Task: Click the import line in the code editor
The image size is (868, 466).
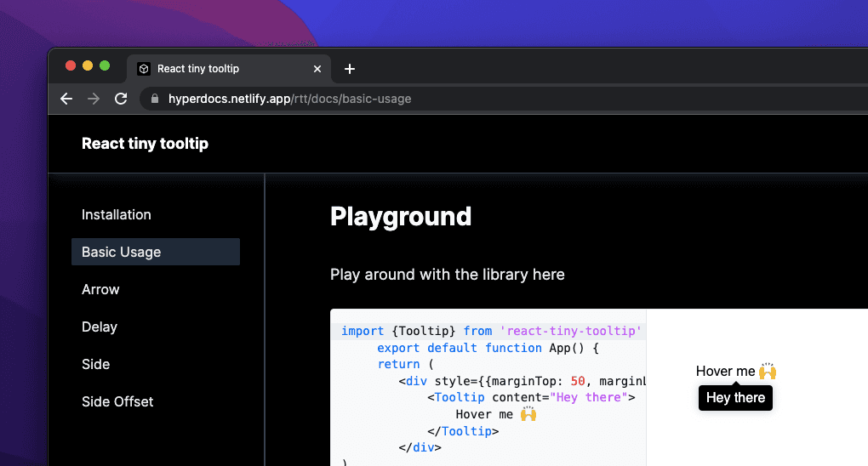Action: (x=490, y=331)
